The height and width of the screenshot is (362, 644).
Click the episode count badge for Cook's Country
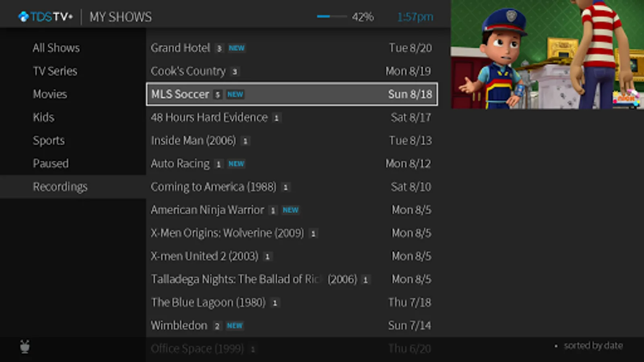pyautogui.click(x=235, y=72)
